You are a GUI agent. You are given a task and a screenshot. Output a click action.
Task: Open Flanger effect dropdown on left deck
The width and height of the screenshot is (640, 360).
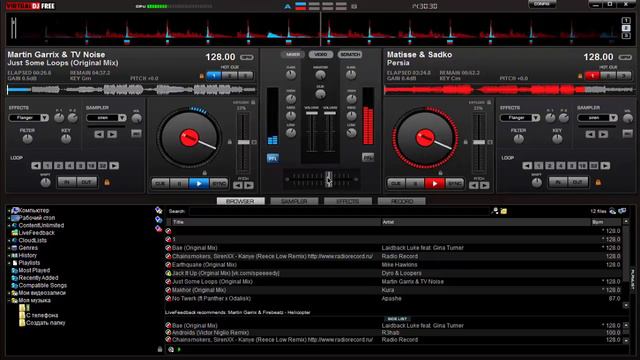(44, 118)
